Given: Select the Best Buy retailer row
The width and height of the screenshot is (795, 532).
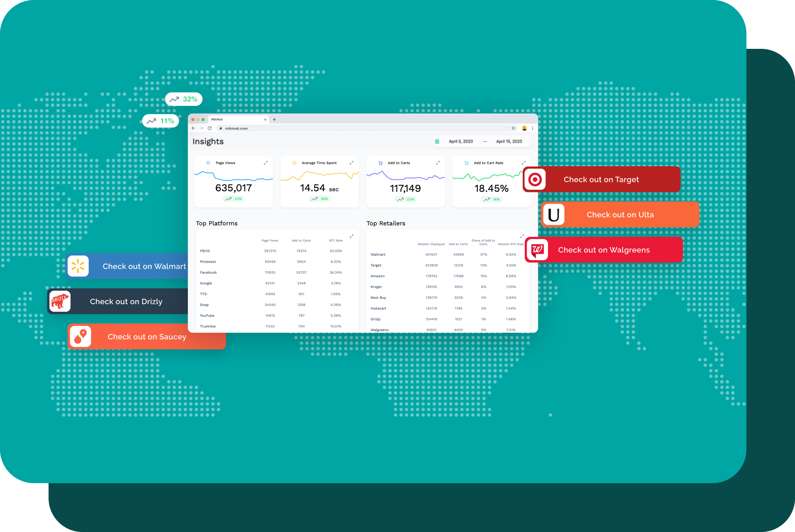Looking at the screenshot, I should pos(448,298).
